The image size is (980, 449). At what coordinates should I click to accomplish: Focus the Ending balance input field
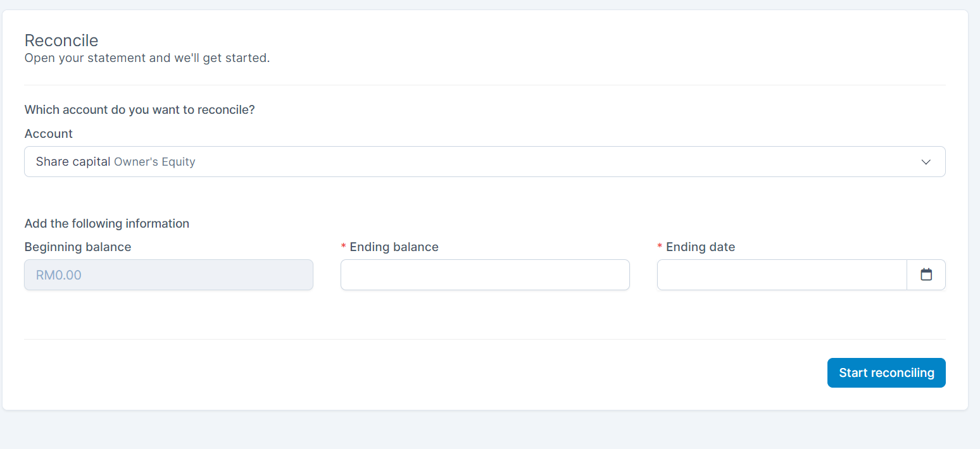tap(485, 275)
